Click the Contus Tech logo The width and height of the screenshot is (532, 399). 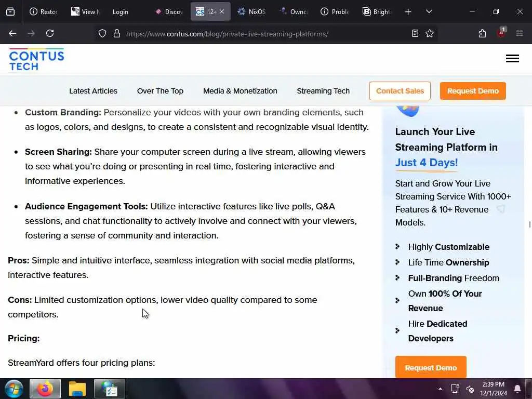(37, 59)
